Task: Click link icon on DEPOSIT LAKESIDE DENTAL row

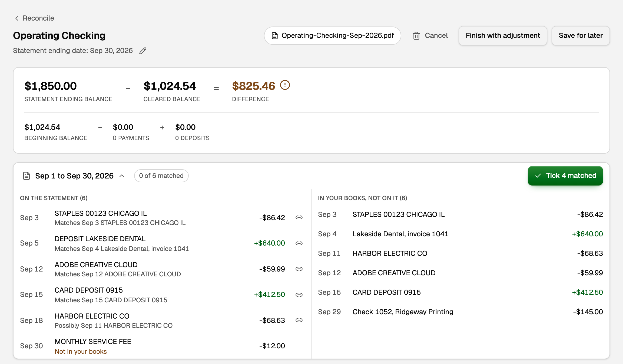Action: point(299,243)
